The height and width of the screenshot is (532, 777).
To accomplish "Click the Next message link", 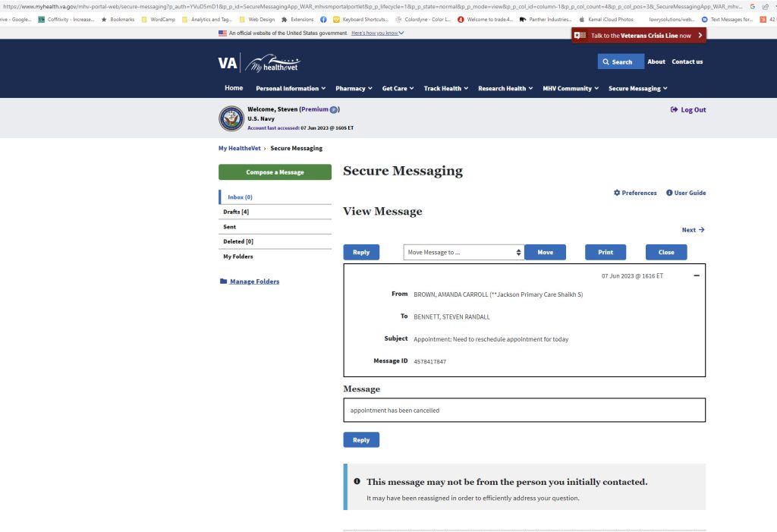I will 693,230.
